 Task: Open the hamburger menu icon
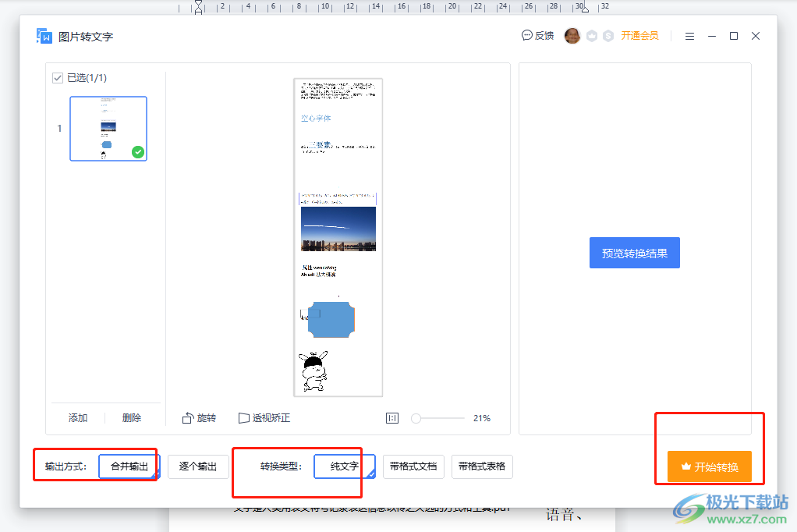coord(689,36)
